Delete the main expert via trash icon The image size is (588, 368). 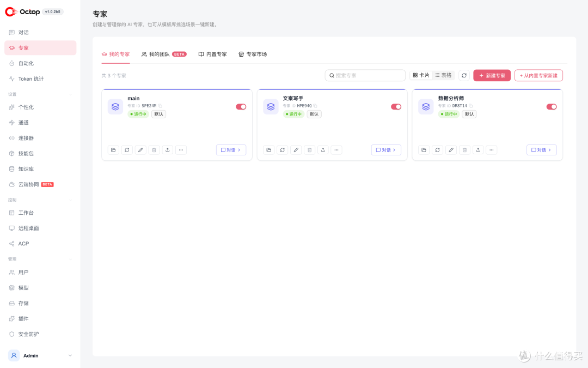pyautogui.click(x=154, y=150)
